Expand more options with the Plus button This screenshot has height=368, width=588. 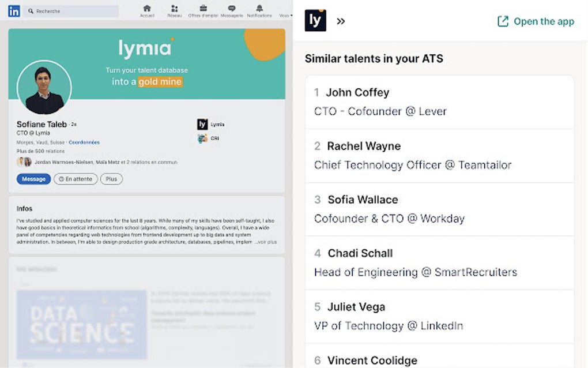111,179
